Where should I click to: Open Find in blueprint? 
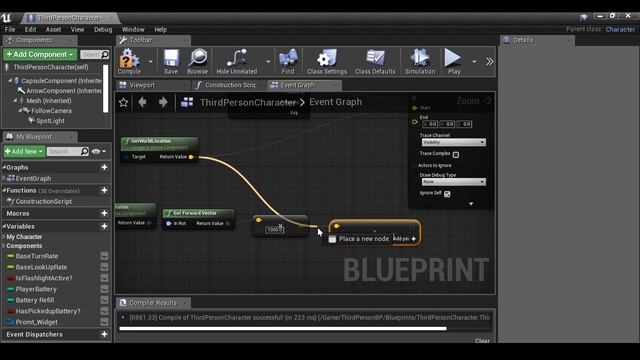tap(288, 61)
